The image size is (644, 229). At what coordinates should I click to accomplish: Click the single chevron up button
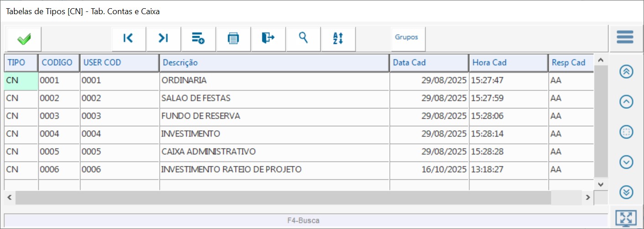[x=626, y=102]
